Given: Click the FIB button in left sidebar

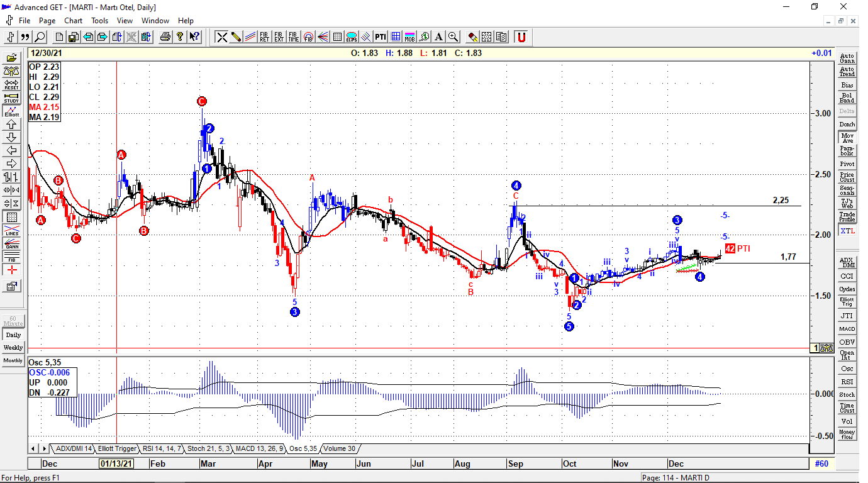Looking at the screenshot, I should pos(11,257).
